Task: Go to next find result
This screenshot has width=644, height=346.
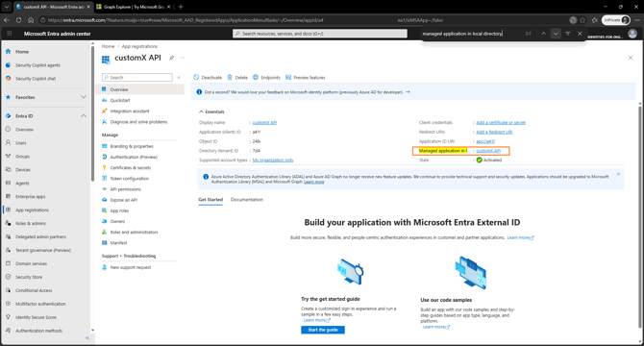Action: pyautogui.click(x=556, y=34)
